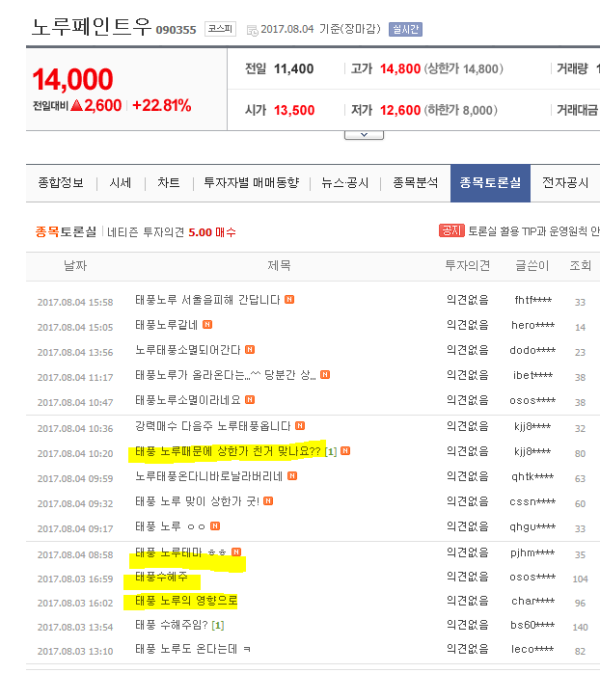Click author ibet****

tap(533, 375)
